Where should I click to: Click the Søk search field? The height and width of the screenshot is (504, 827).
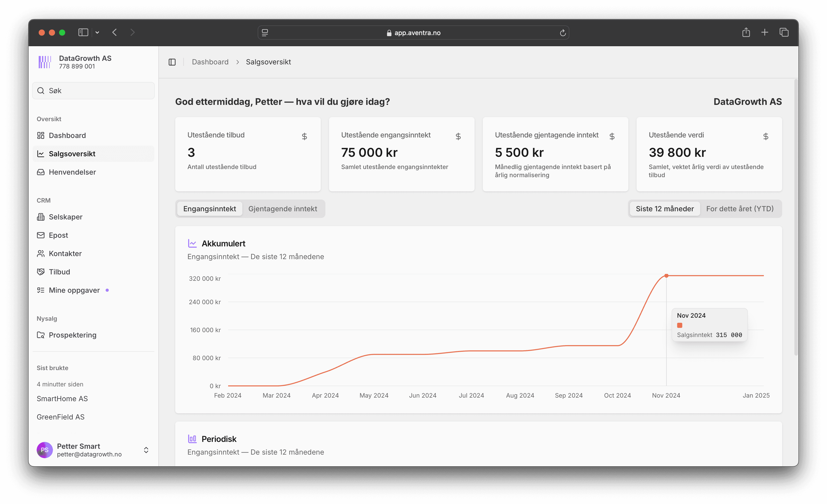pyautogui.click(x=93, y=90)
